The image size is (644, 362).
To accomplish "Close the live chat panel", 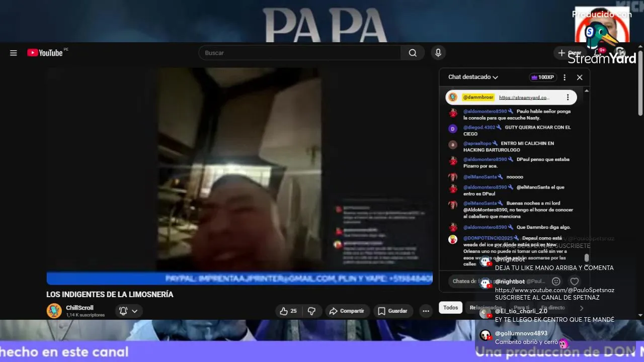I will (580, 77).
